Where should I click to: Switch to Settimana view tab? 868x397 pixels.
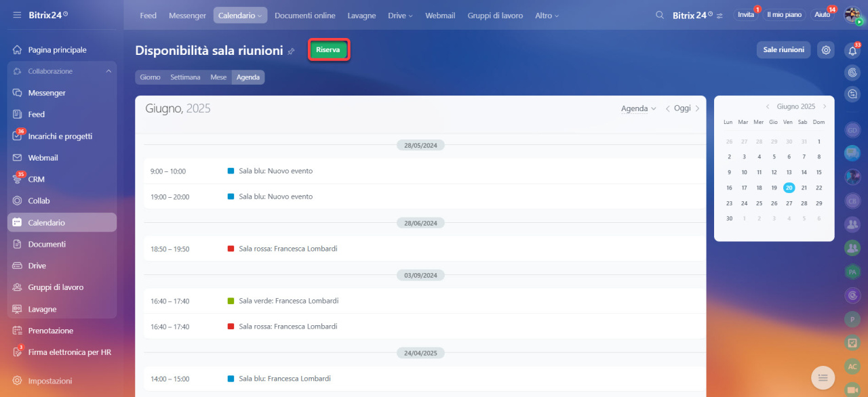coord(185,77)
